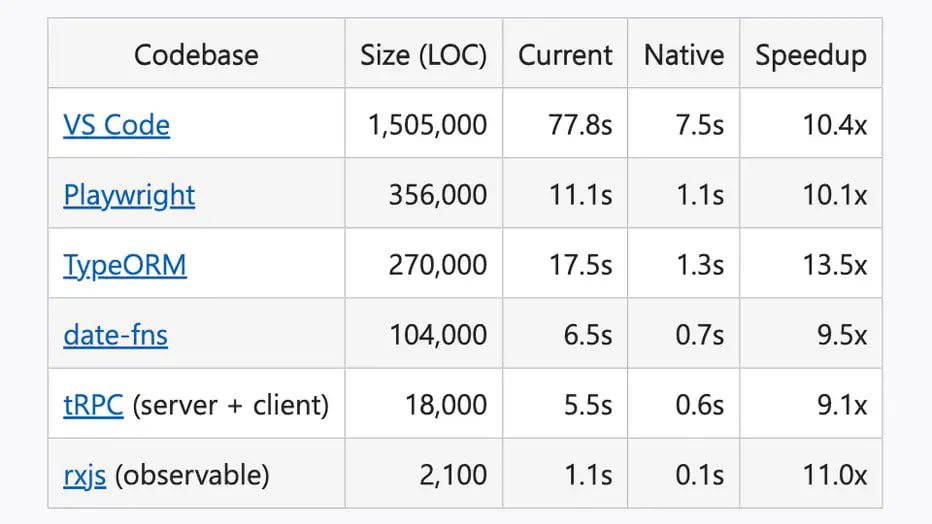Select the 11.0x speedup cell

pos(811,474)
